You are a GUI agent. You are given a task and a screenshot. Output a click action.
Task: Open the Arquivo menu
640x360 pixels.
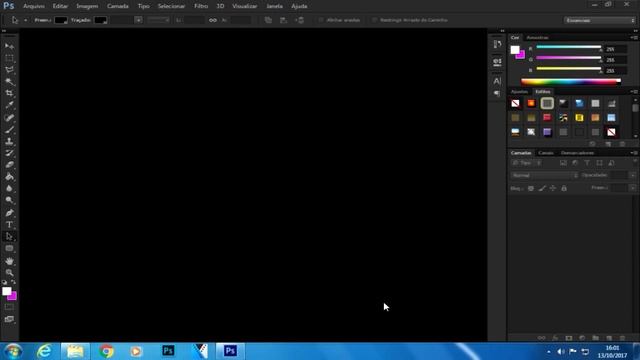[x=34, y=6]
